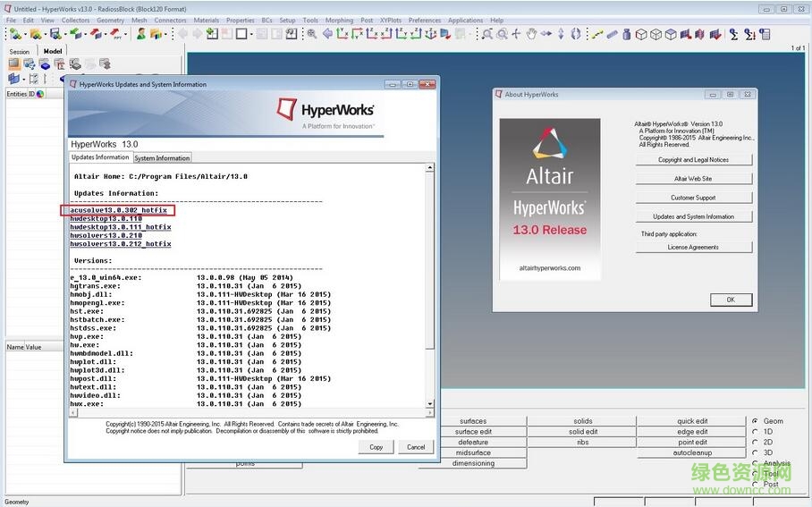Screen dimensions: 812x507
Task: Select the 2D panel radio button
Action: tap(756, 443)
